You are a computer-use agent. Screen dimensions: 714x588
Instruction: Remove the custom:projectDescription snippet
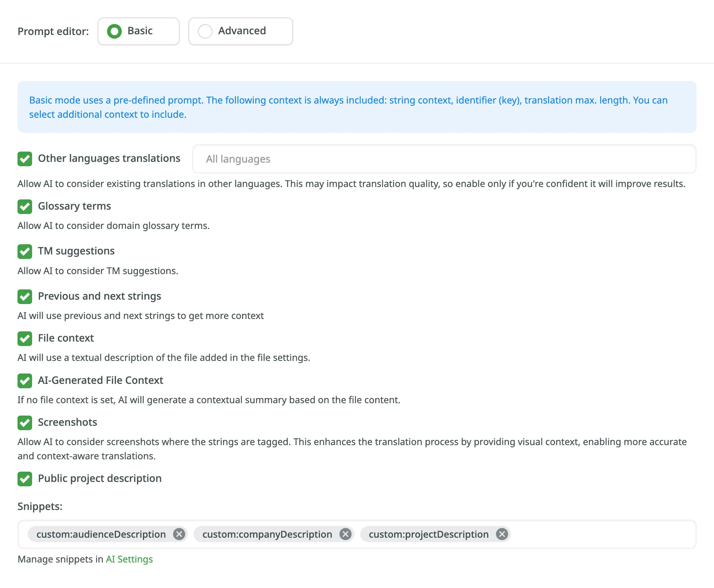501,534
